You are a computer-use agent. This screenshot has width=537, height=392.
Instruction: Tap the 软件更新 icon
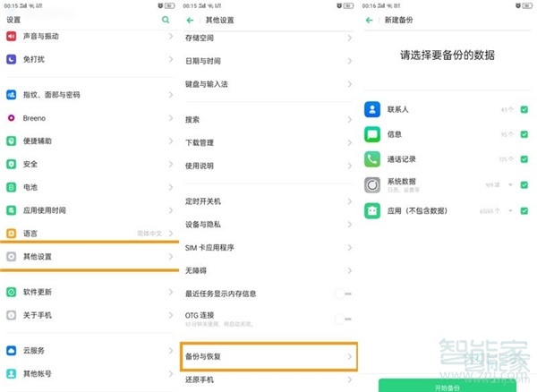click(x=12, y=292)
